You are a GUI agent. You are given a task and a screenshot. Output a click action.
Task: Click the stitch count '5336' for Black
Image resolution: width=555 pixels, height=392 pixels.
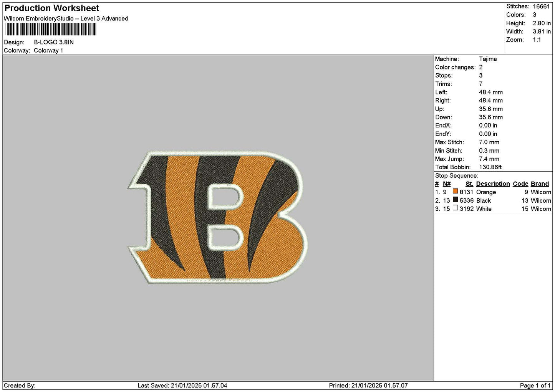tap(466, 201)
